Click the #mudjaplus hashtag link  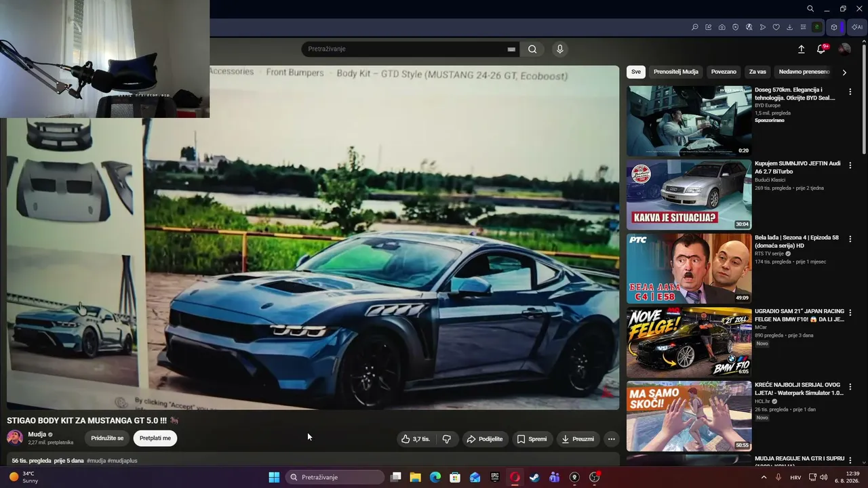122,461
